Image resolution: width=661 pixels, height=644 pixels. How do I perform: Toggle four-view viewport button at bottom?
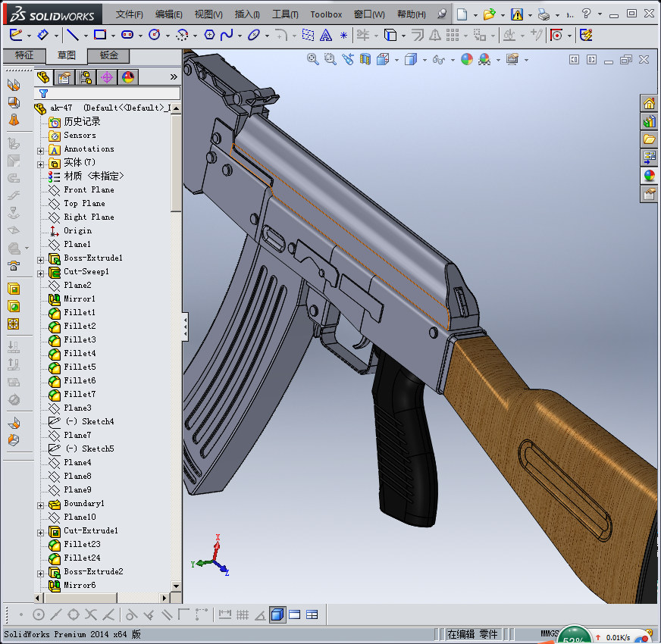[312, 614]
